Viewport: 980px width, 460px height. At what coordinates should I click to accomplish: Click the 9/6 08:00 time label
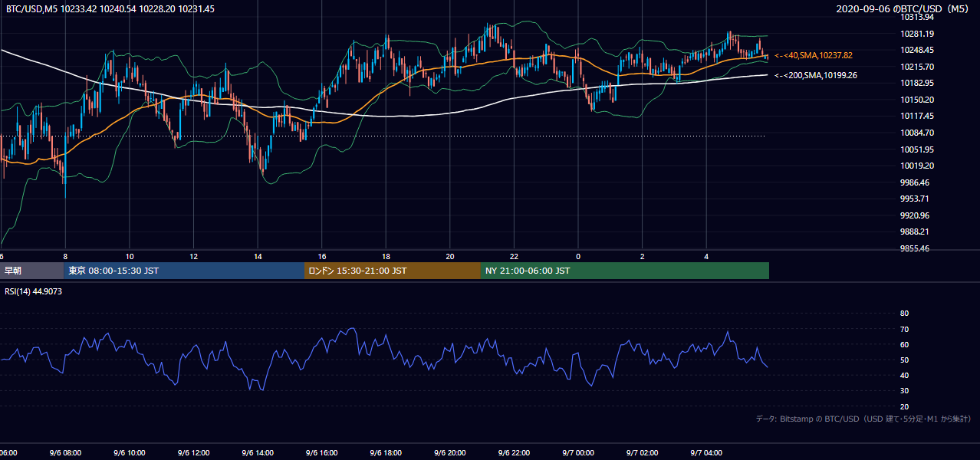click(65, 453)
